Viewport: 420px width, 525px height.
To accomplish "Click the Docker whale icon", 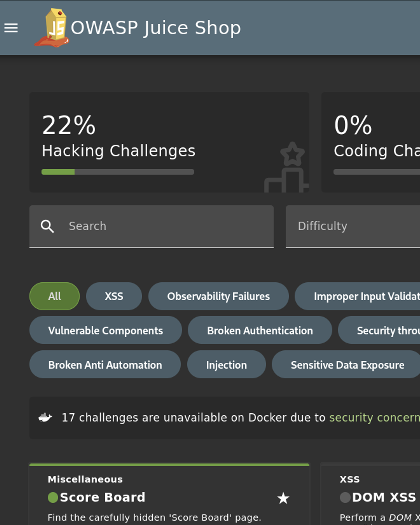I will (45, 417).
